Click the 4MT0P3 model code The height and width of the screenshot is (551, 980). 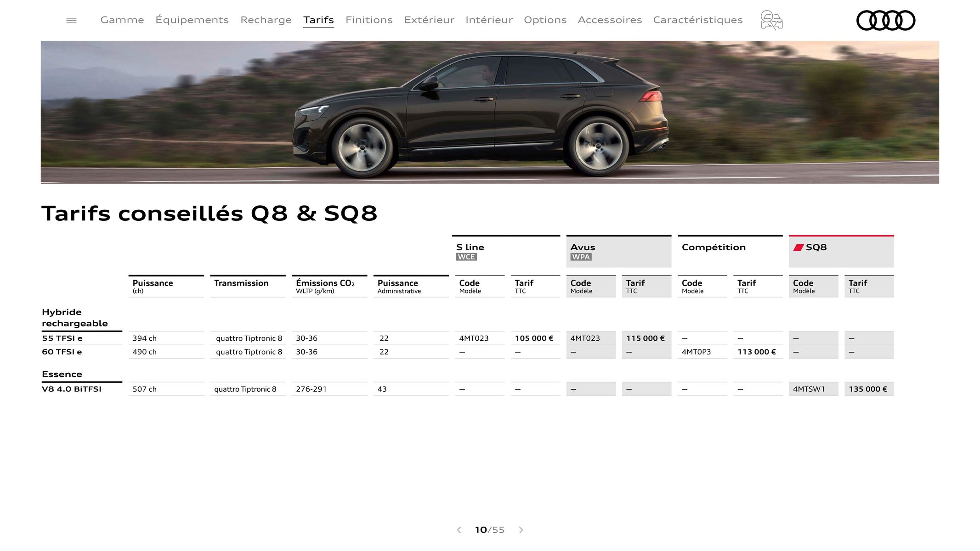(696, 352)
